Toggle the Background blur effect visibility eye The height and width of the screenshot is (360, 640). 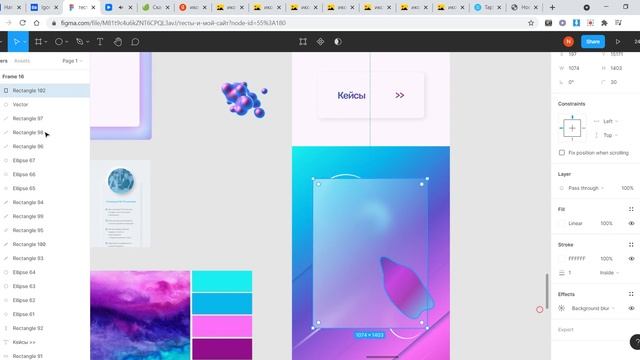click(631, 308)
